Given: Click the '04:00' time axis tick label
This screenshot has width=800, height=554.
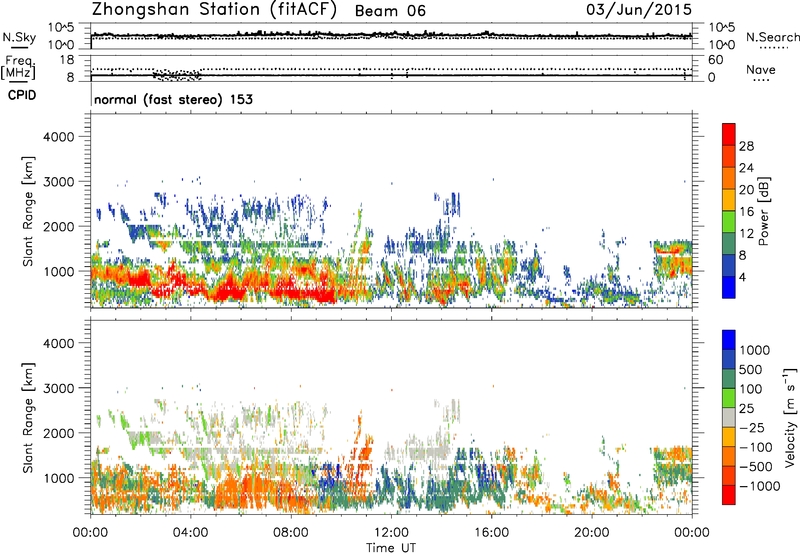Looking at the screenshot, I should tap(190, 533).
